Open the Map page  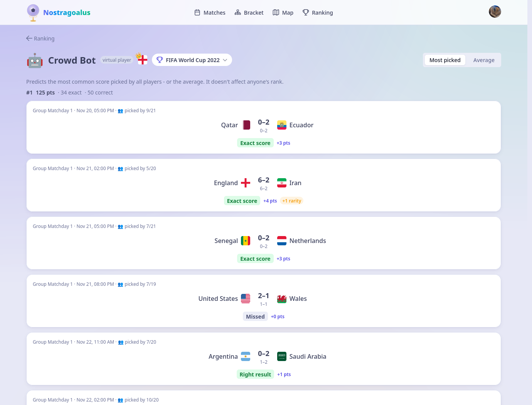click(283, 13)
